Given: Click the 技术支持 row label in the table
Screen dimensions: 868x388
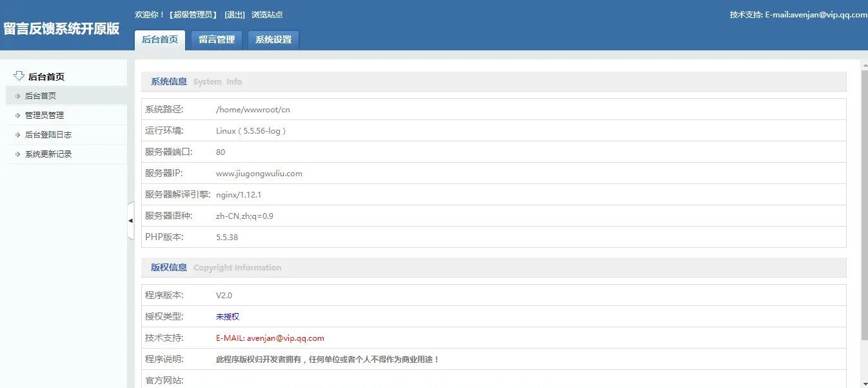Looking at the screenshot, I should pyautogui.click(x=164, y=338).
